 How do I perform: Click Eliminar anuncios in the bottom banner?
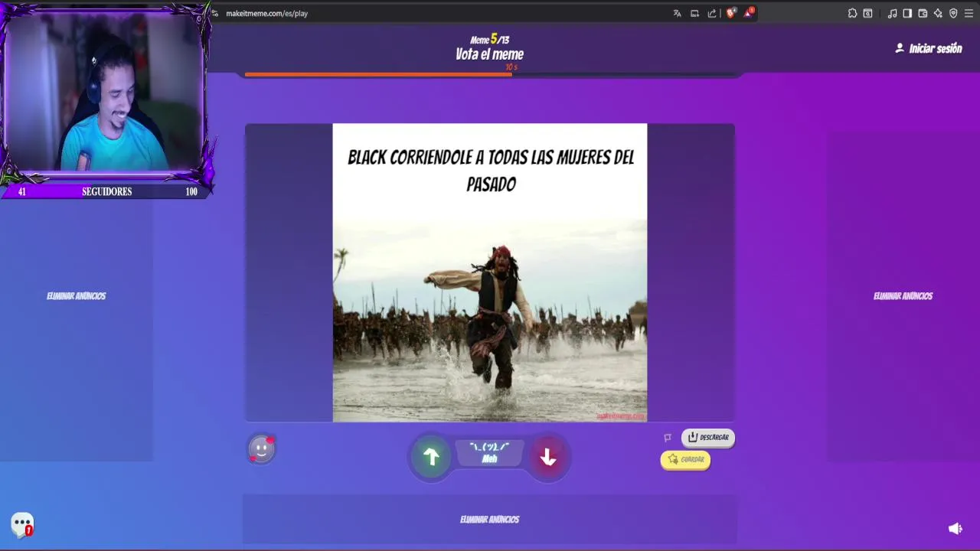[489, 520]
